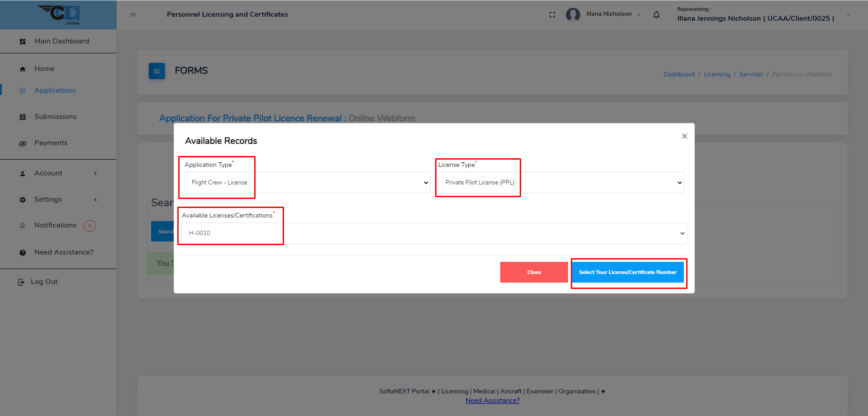Click Select Your License/Certificate Number button
868x416 pixels.
[627, 272]
